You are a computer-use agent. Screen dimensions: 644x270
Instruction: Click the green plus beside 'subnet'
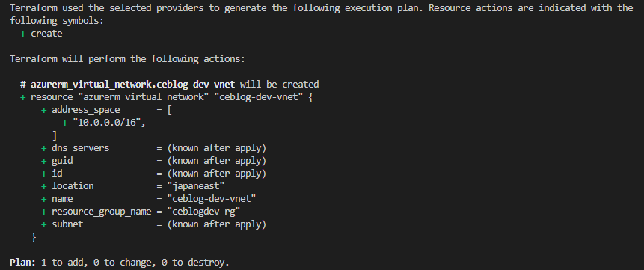pyautogui.click(x=44, y=224)
